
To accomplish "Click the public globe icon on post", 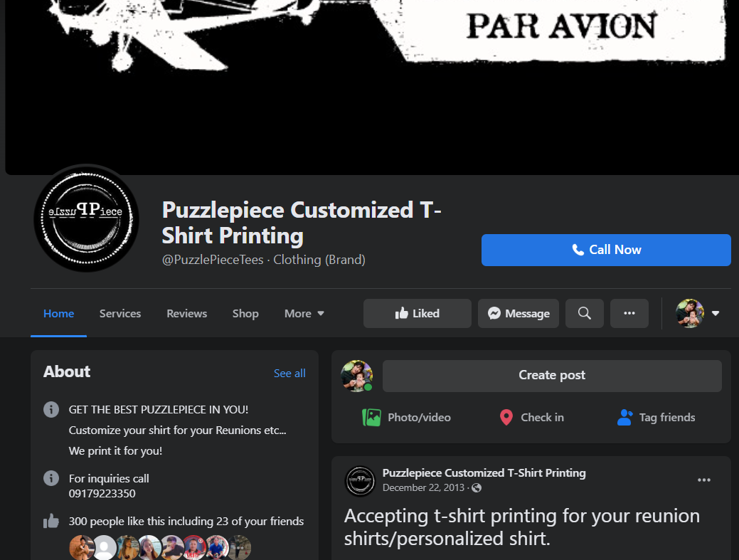I will [x=477, y=488].
